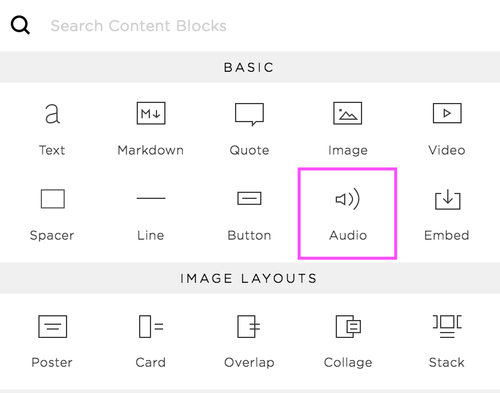Add a Markdown block
Viewport: 500px width, 393px height.
pyautogui.click(x=151, y=129)
